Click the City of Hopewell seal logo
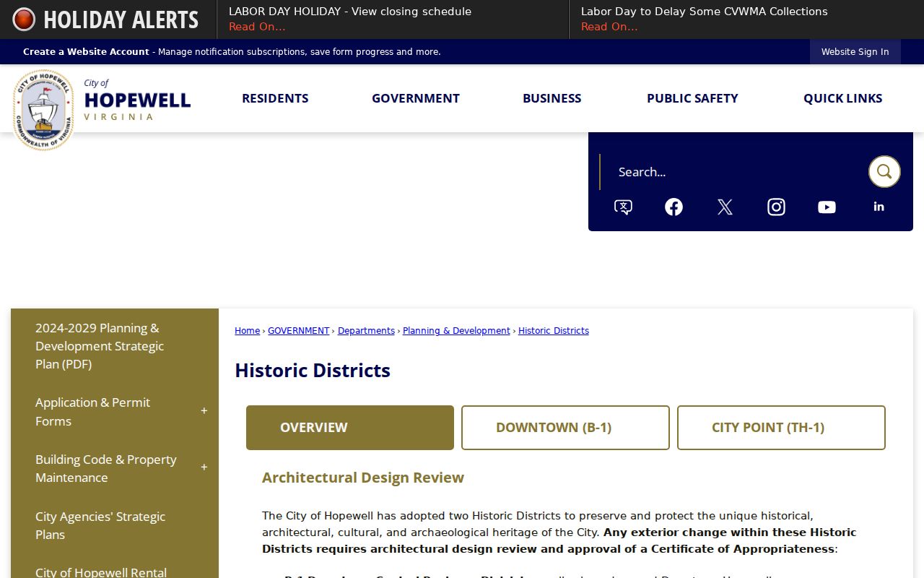Image resolution: width=924 pixels, height=578 pixels. coord(43,110)
